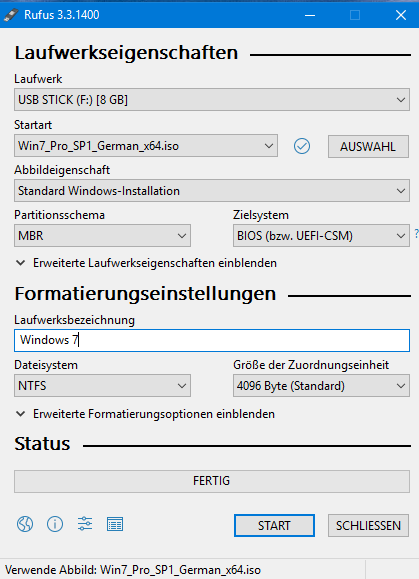Open the Dateisystem NTFS dropdown
Viewport: 419px width, 579px height.
[x=102, y=386]
